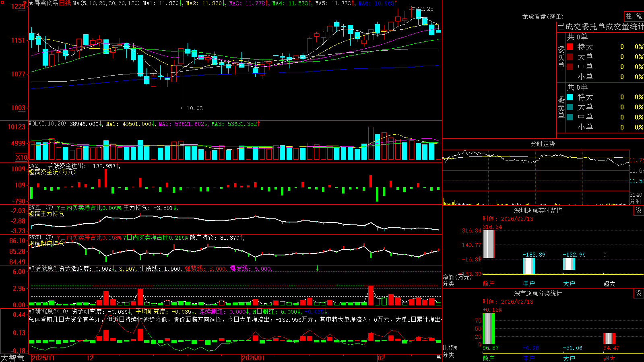Click the 深市超赢分类统计 panel title

pyautogui.click(x=538, y=293)
